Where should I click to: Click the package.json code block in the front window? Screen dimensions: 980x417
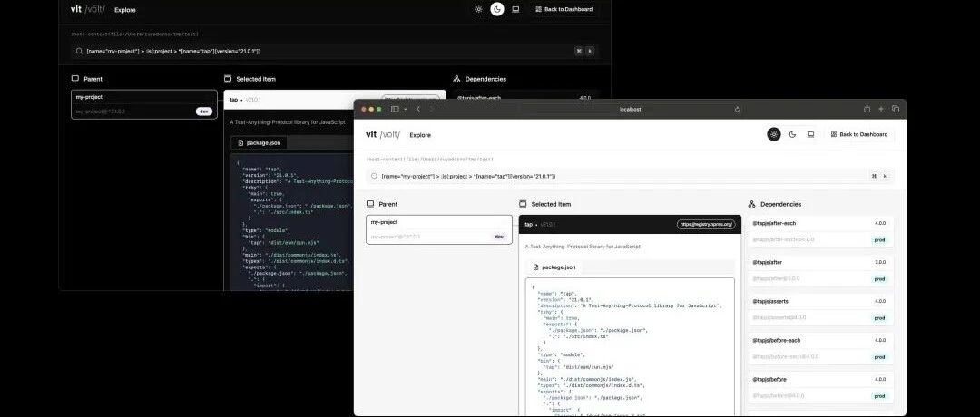[x=630, y=346]
